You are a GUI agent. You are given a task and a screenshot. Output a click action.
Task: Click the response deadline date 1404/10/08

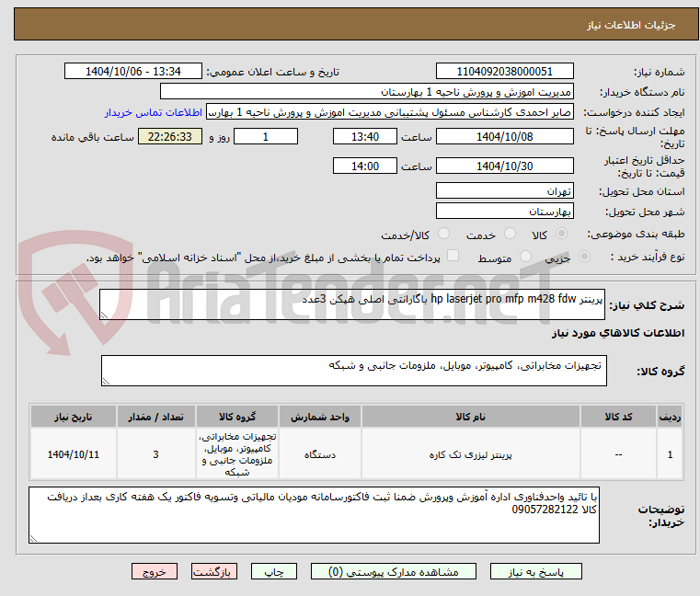click(x=504, y=137)
